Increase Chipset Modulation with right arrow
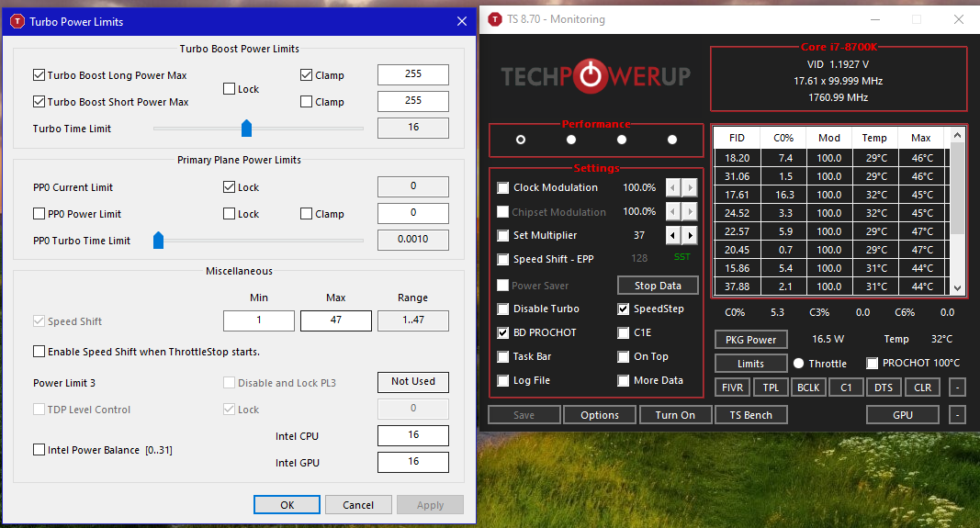Image resolution: width=980 pixels, height=528 pixels. 690,212
